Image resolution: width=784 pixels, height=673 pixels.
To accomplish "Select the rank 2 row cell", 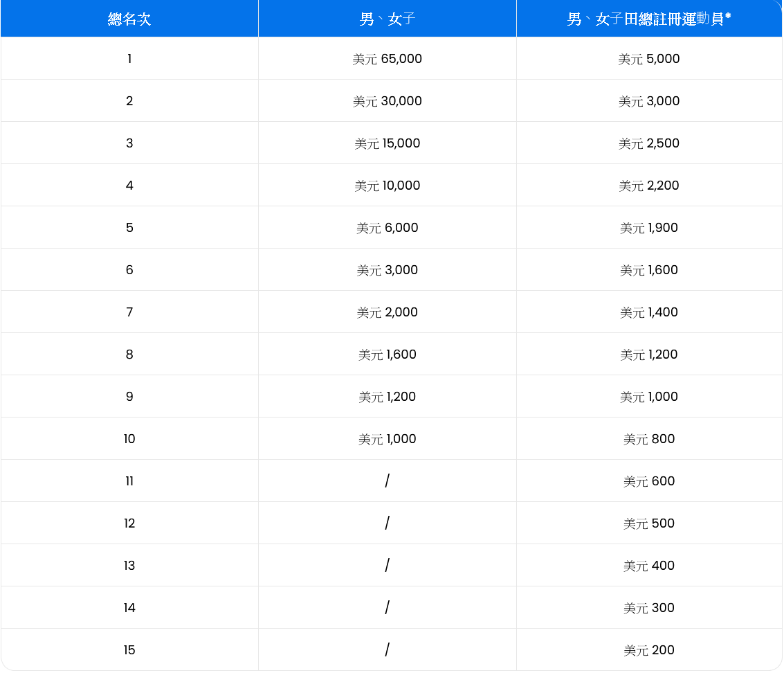I will coord(129,101).
